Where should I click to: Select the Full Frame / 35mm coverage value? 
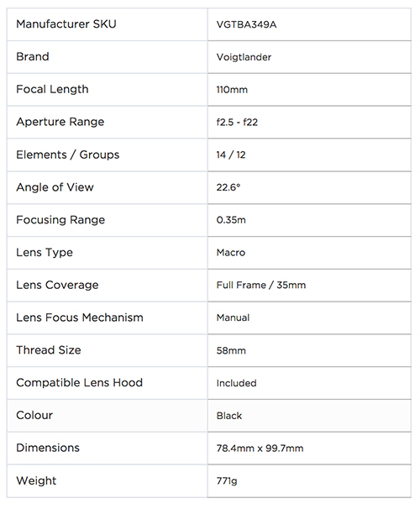(261, 285)
